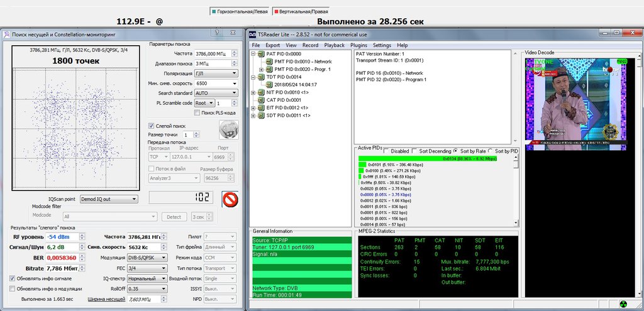Enable the Поиск PLS-кода checkbox
The height and width of the screenshot is (311, 644).
[x=197, y=112]
